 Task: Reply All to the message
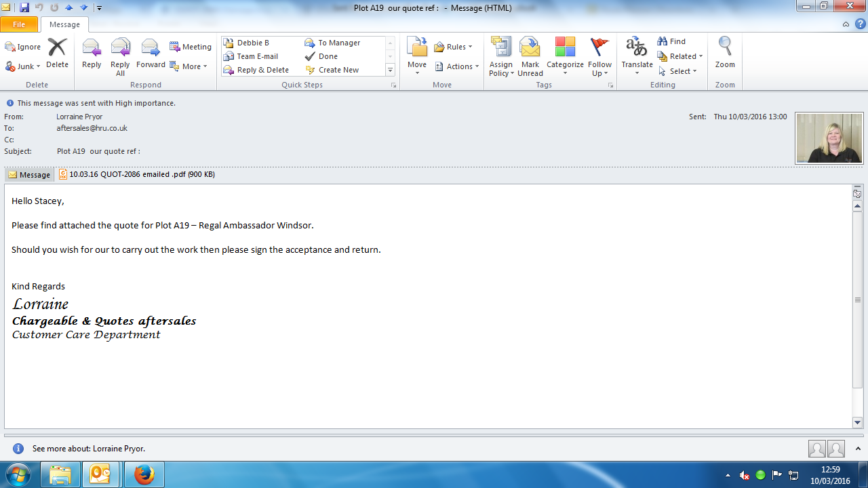[120, 58]
